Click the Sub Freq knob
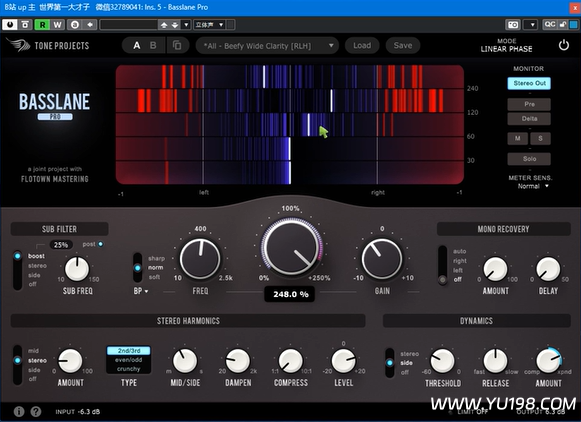The image size is (581, 422). click(x=77, y=269)
